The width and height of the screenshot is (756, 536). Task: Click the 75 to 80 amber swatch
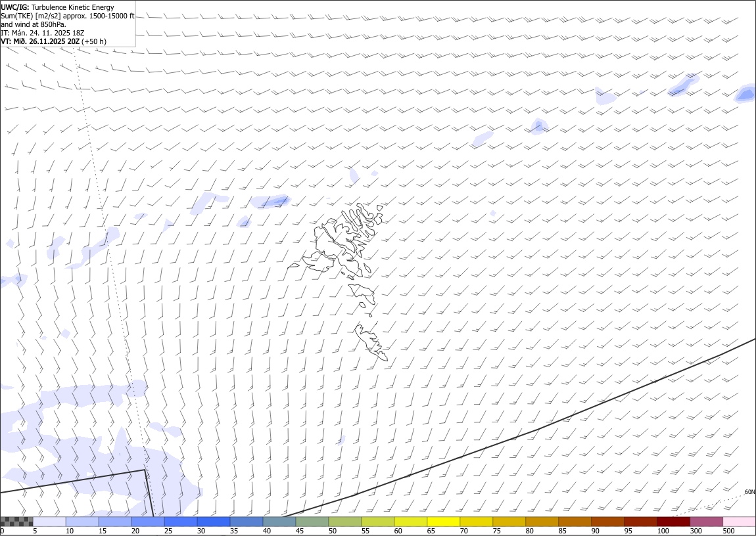tap(509, 522)
